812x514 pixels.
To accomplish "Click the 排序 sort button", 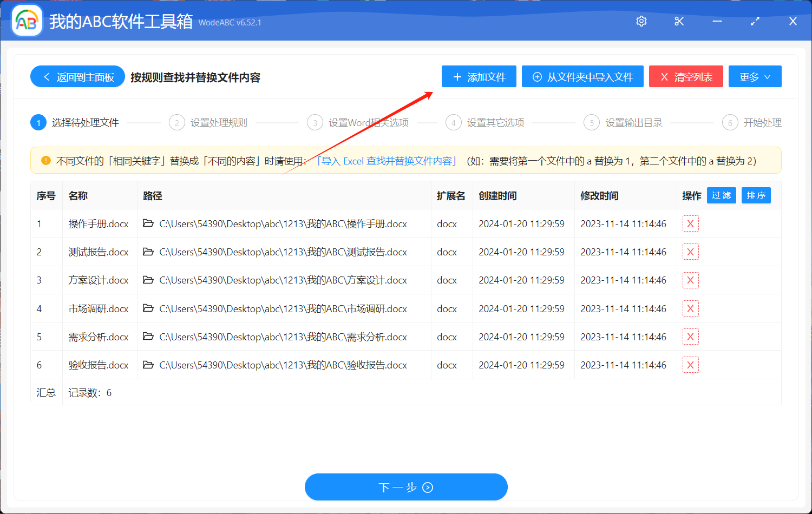I will [x=756, y=195].
